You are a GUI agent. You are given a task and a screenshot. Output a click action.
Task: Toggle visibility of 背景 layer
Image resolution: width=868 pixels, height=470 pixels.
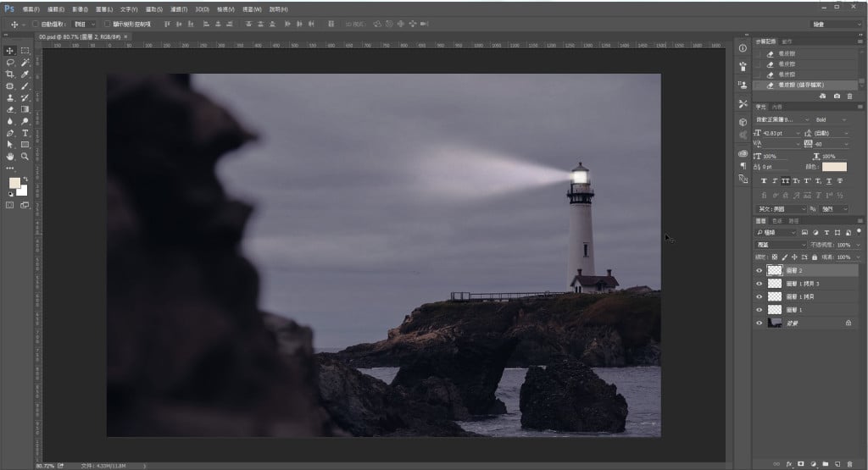759,323
